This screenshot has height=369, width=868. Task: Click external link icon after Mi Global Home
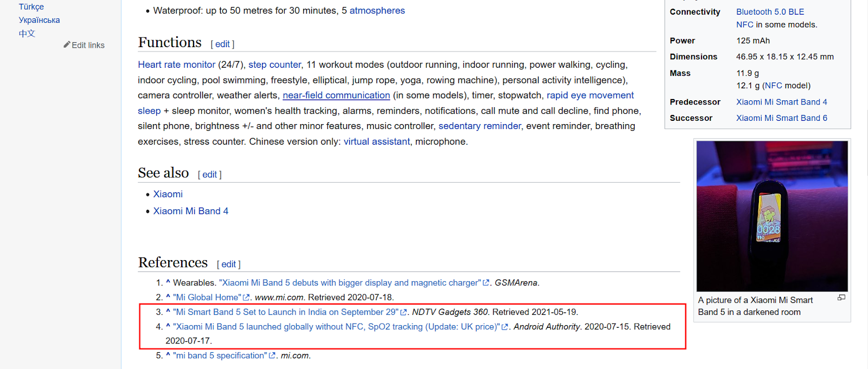coord(246,297)
